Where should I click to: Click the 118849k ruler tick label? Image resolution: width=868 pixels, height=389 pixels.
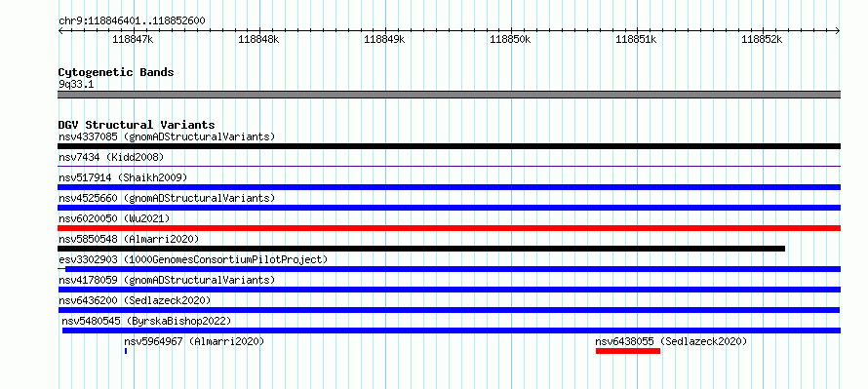(x=384, y=39)
